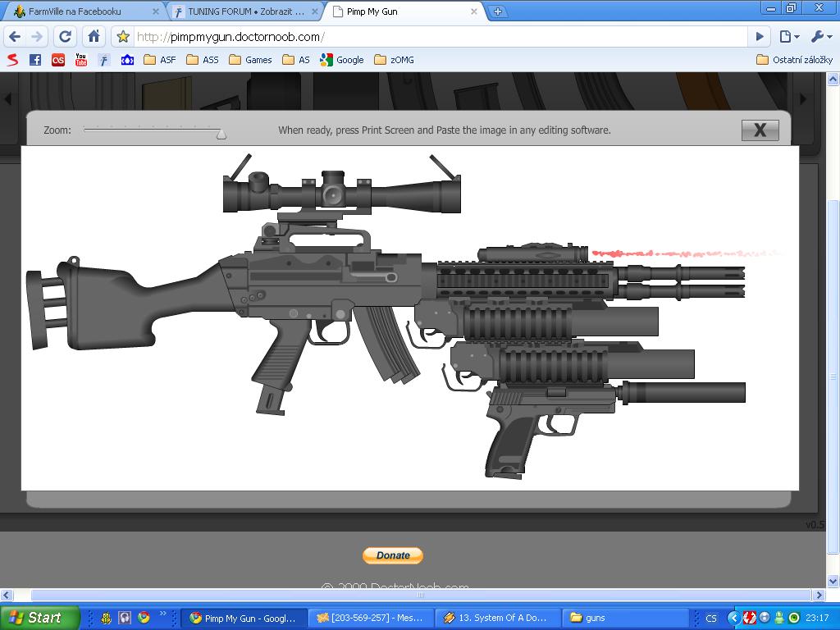This screenshot has width=840, height=630.
Task: Expand the Ostatní záložky bookmarks folder
Action: [x=794, y=59]
